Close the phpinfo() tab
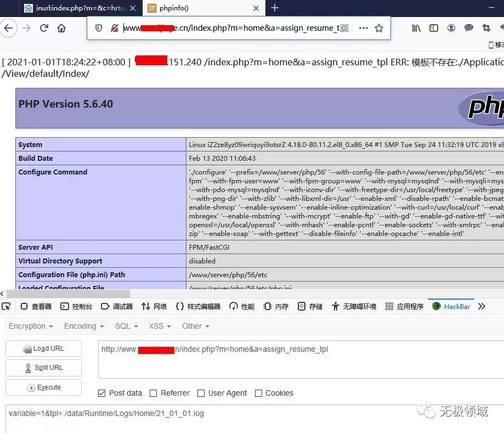Screen dimensions: 504x433 coord(256,8)
